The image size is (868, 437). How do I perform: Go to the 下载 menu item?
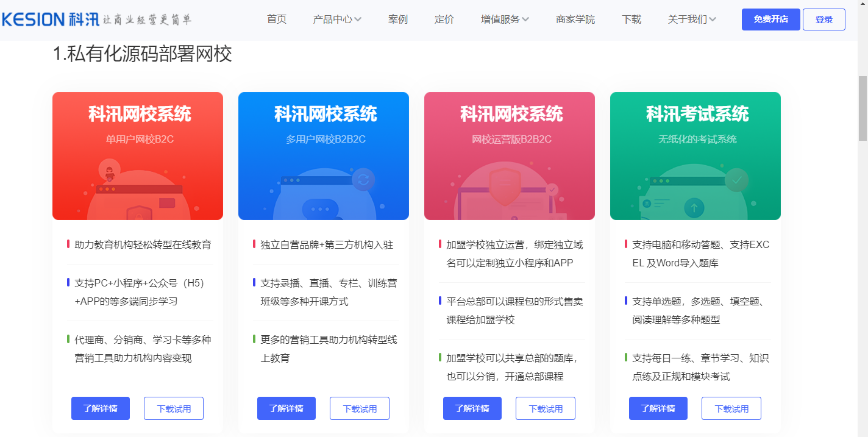(631, 20)
